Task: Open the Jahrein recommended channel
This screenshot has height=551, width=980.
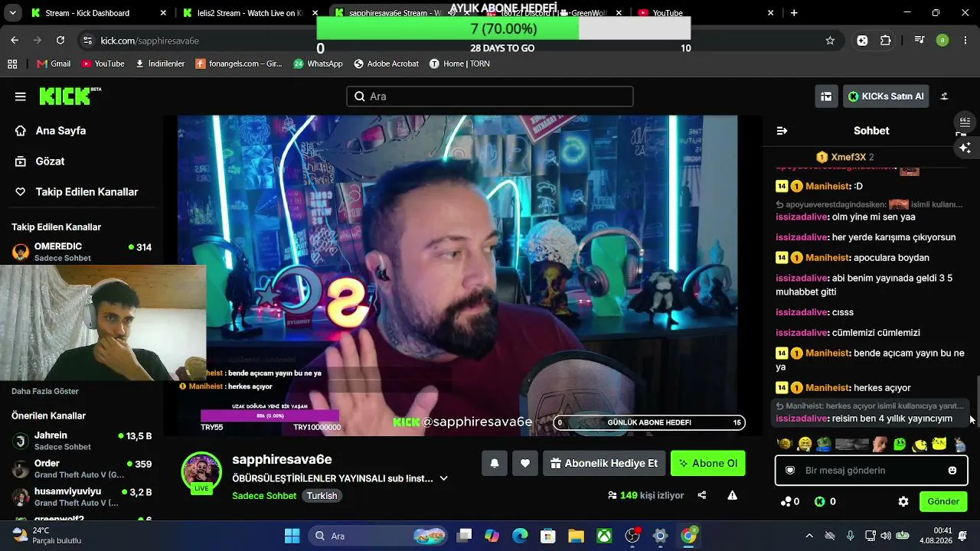Action: click(x=82, y=441)
